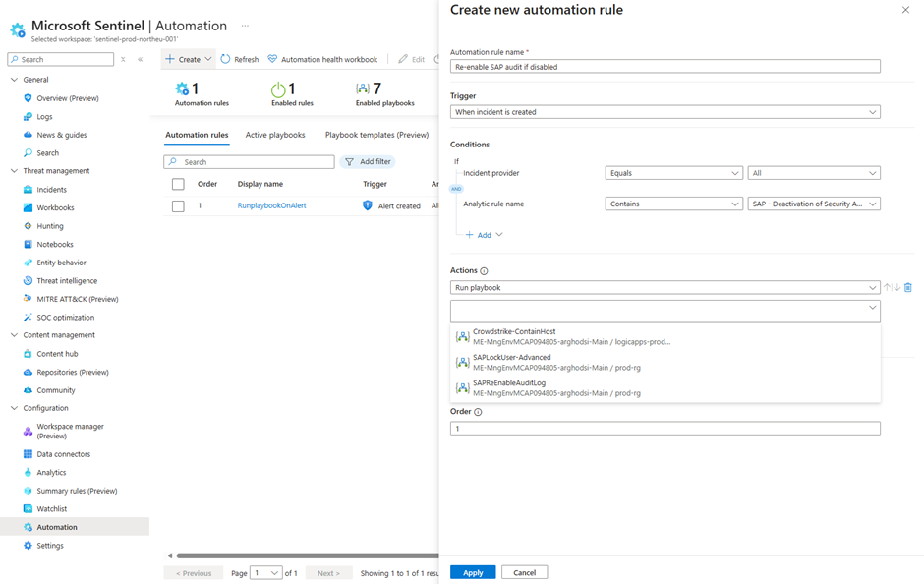924x584 pixels.
Task: Open Incident provider All value dropdown
Action: 814,173
